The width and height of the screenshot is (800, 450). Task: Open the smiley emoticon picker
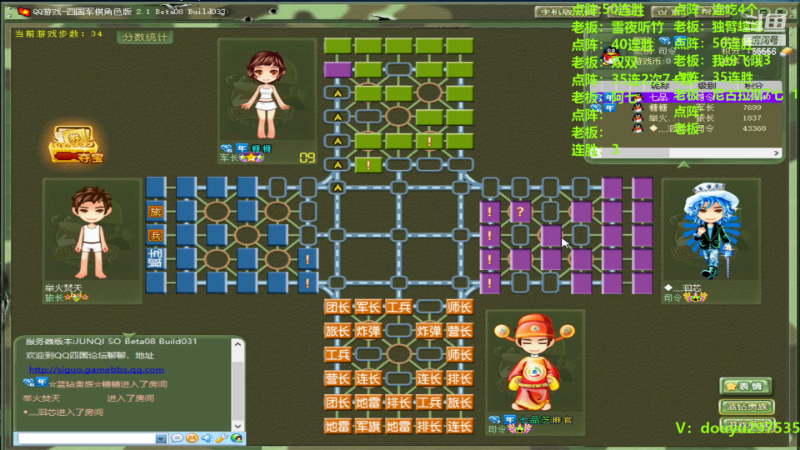point(192,438)
